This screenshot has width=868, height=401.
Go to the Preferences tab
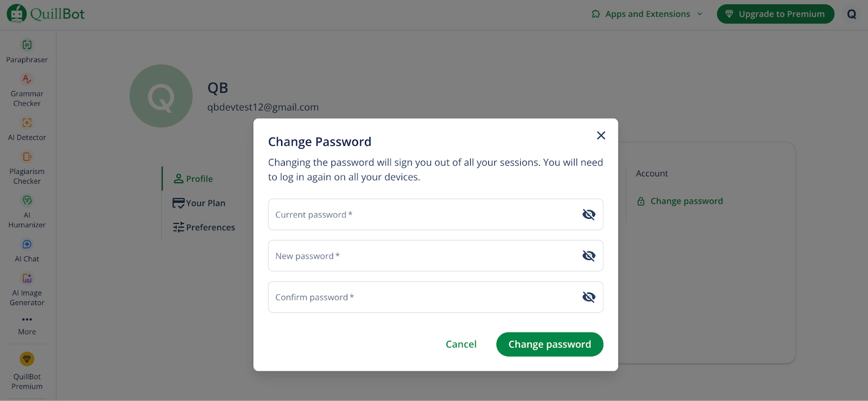click(x=204, y=228)
